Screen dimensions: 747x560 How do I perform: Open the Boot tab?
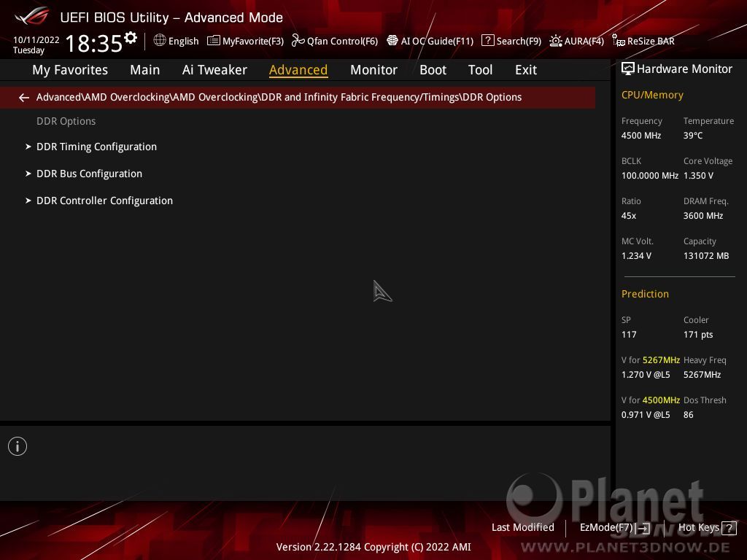pyautogui.click(x=433, y=70)
